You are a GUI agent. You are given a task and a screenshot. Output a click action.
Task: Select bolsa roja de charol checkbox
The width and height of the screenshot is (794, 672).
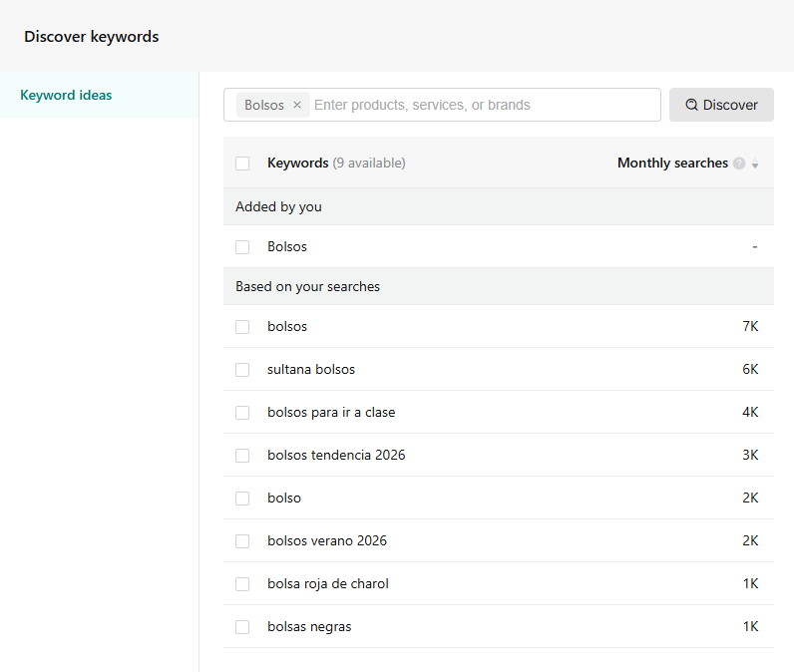[x=242, y=584]
